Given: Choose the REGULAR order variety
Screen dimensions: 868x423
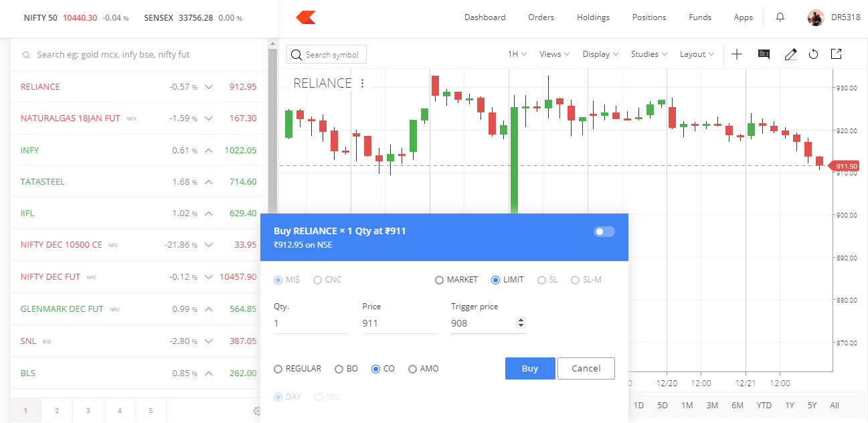Looking at the screenshot, I should pyautogui.click(x=278, y=369).
